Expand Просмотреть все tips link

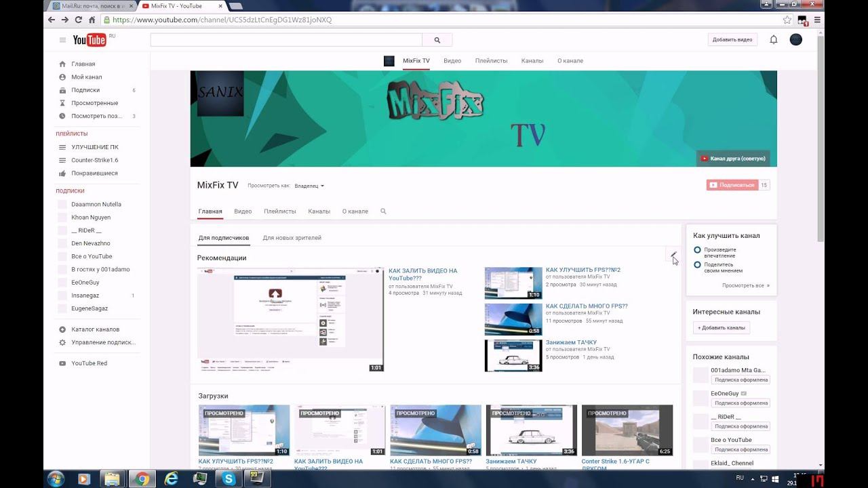click(x=746, y=286)
